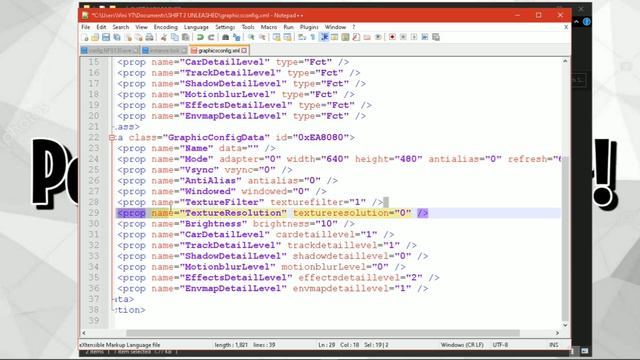Open the Edit menu
Screen dimensions: 640x360
click(101, 27)
